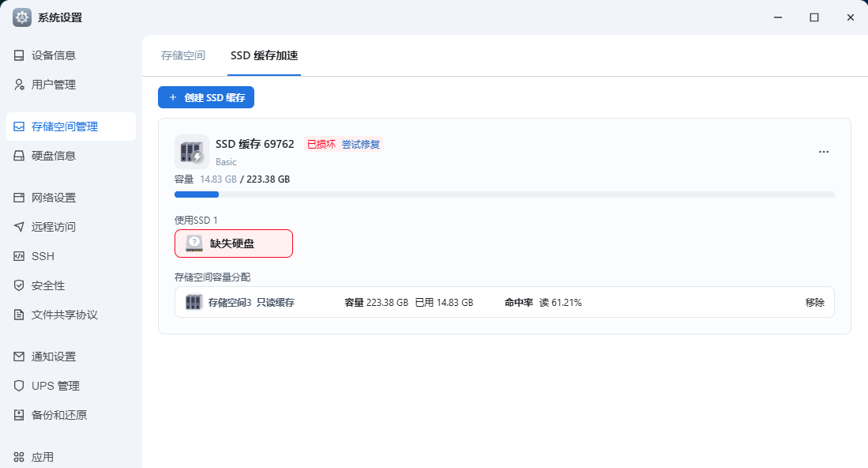Click the 使用SSD 1 label
This screenshot has height=468, width=868.
(196, 220)
